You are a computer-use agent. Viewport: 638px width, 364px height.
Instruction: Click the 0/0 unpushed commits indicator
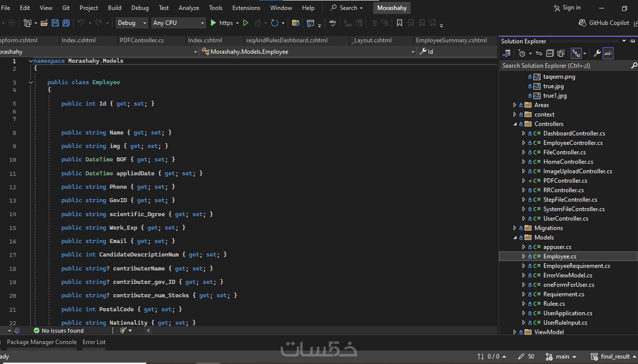[x=491, y=356]
